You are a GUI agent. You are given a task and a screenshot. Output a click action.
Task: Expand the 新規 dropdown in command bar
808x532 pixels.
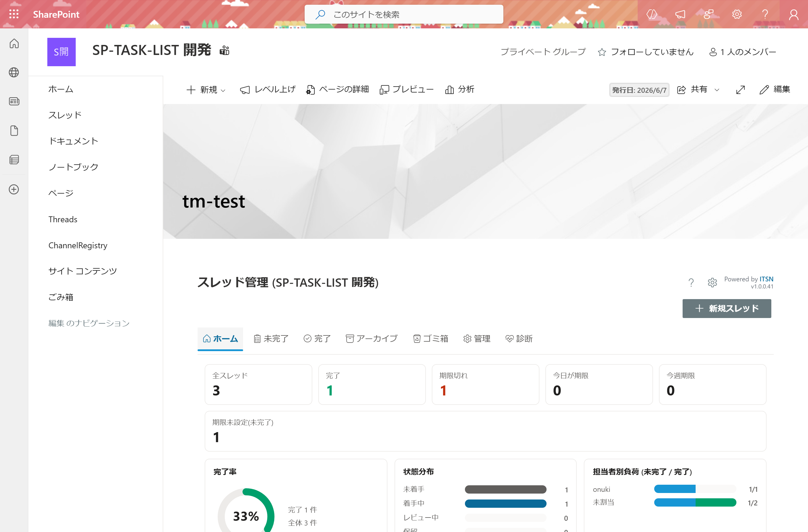(206, 90)
